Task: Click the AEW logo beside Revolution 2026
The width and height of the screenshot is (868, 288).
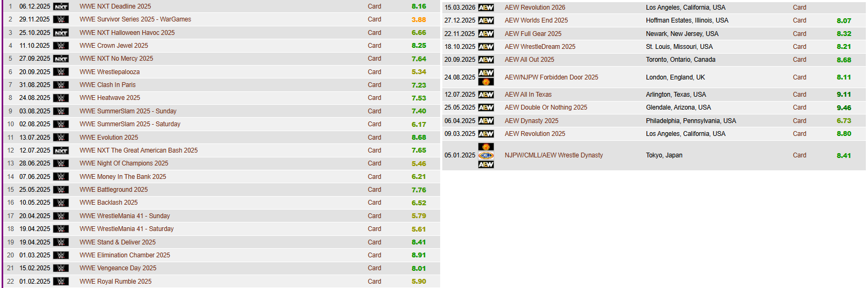Action: point(486,8)
